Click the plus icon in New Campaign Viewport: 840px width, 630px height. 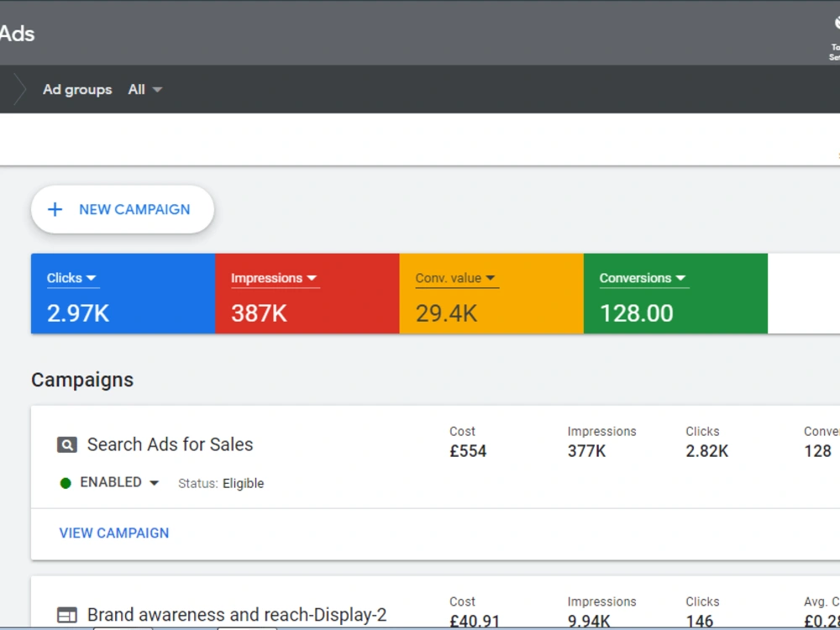55,209
